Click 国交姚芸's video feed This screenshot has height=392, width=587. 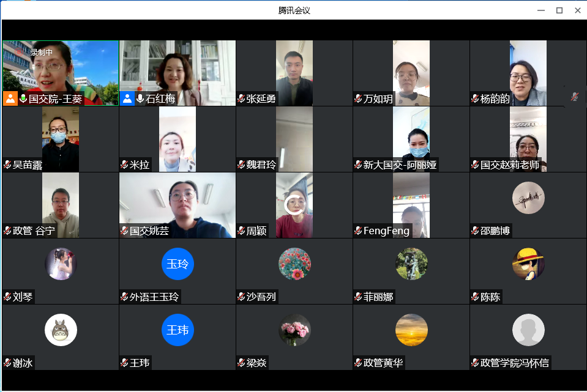pos(178,205)
